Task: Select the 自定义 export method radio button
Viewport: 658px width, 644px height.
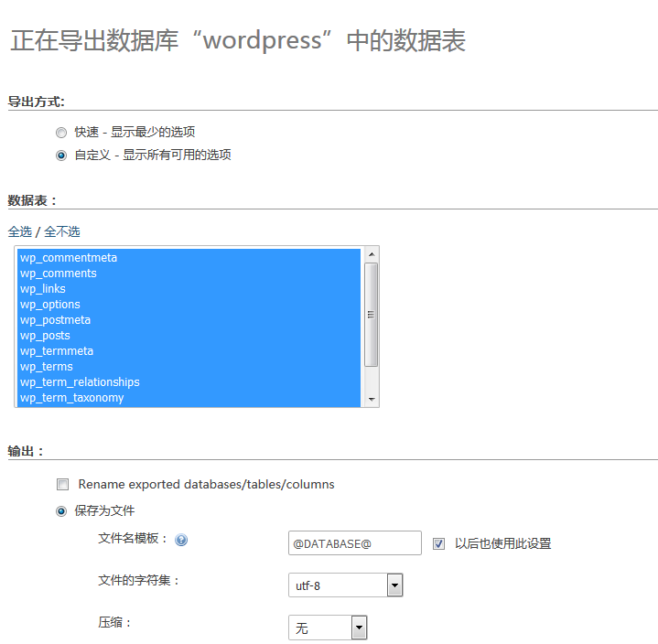Action: [61, 155]
